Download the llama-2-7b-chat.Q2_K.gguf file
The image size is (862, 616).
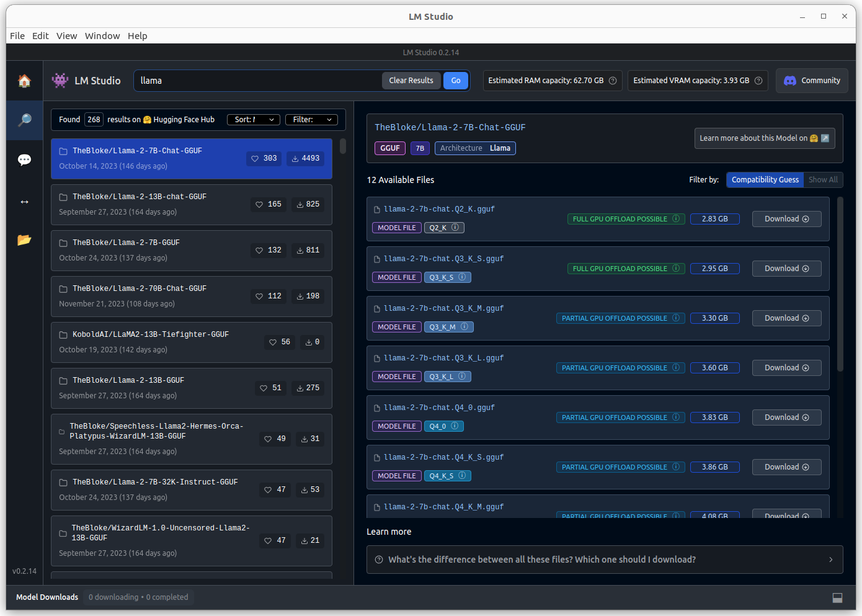pyautogui.click(x=786, y=219)
